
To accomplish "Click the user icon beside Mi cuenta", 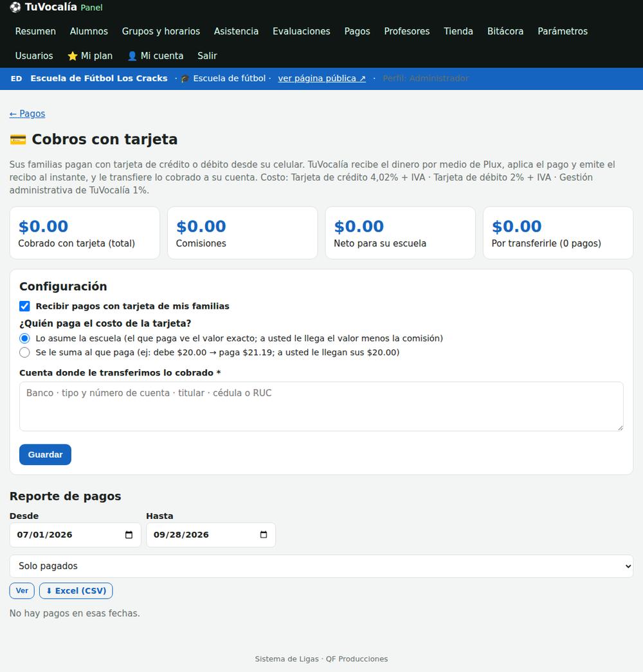I will (132, 56).
